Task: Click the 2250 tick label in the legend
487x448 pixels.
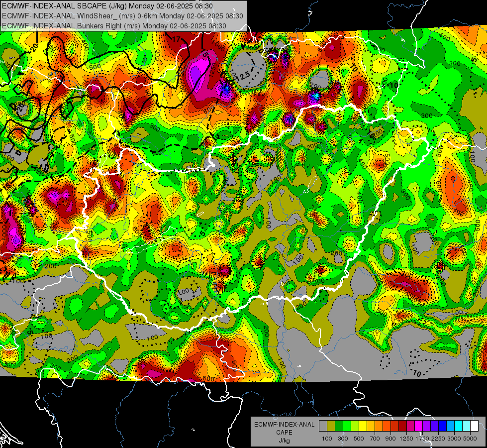Action: coord(439,439)
